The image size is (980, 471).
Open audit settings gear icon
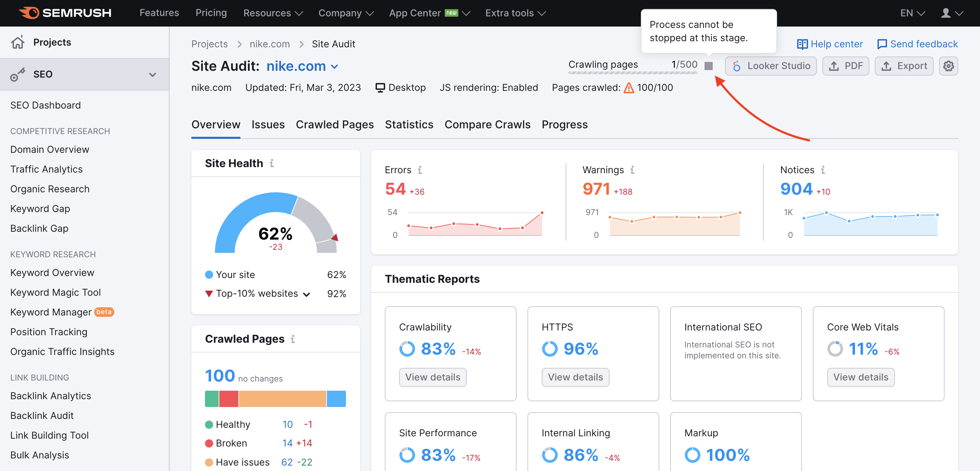948,66
